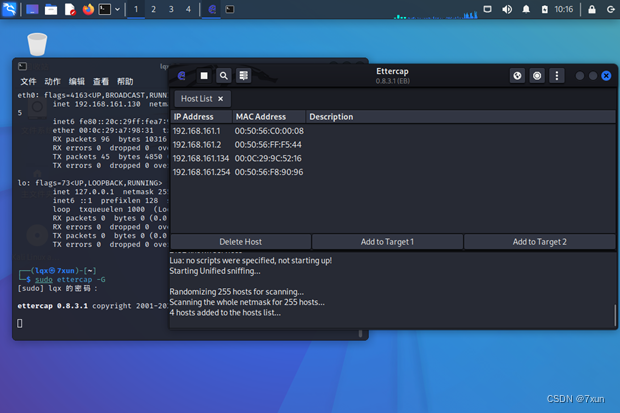620x413 pixels.
Task: Click the clock showing 10:16
Action: [x=563, y=9]
